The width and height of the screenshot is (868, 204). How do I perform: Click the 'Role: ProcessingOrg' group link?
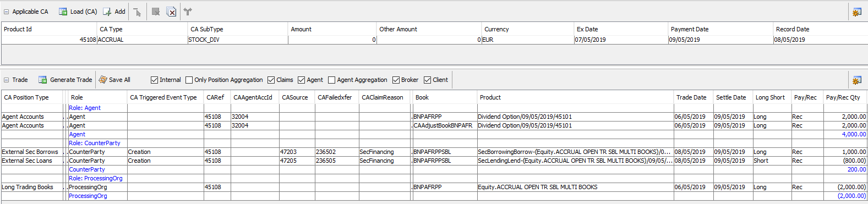click(96, 178)
